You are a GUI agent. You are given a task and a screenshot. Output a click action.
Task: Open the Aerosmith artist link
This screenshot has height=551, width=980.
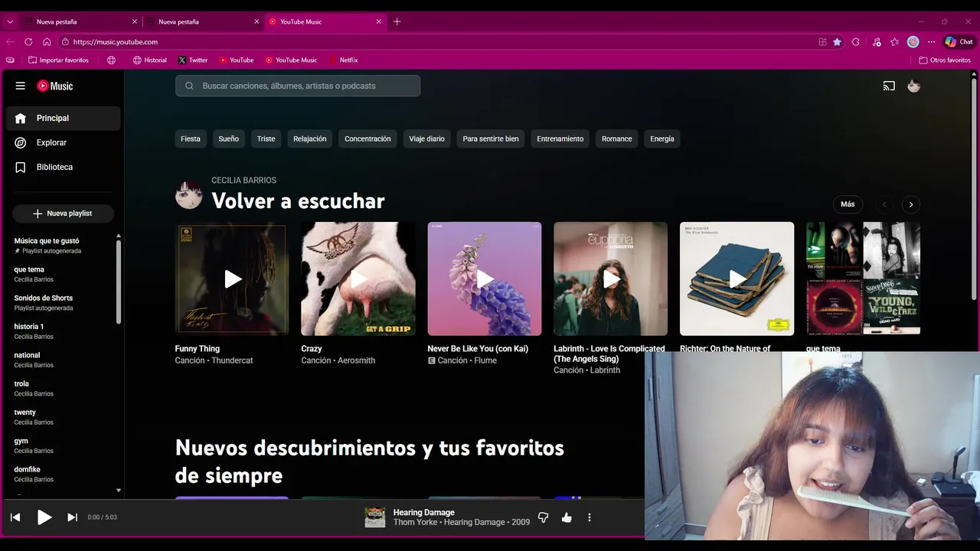tap(357, 360)
